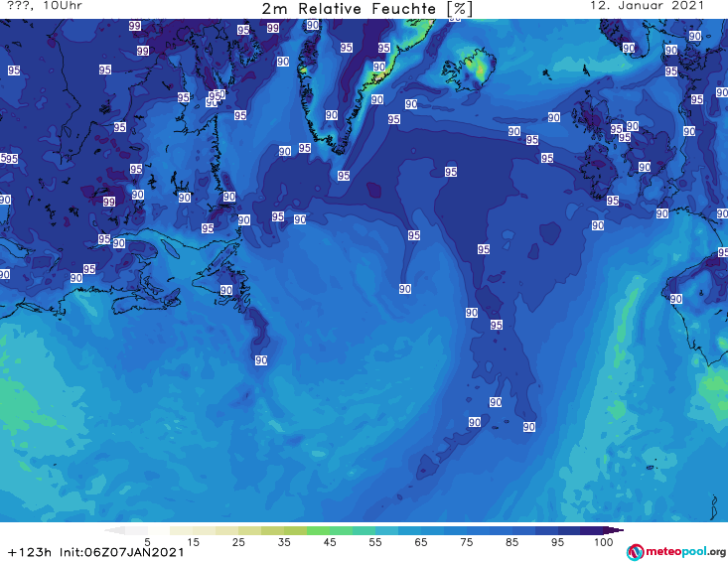Image resolution: width=728 pixels, height=562 pixels.
Task: Click the '100' legend scale label
Action: pyautogui.click(x=604, y=542)
